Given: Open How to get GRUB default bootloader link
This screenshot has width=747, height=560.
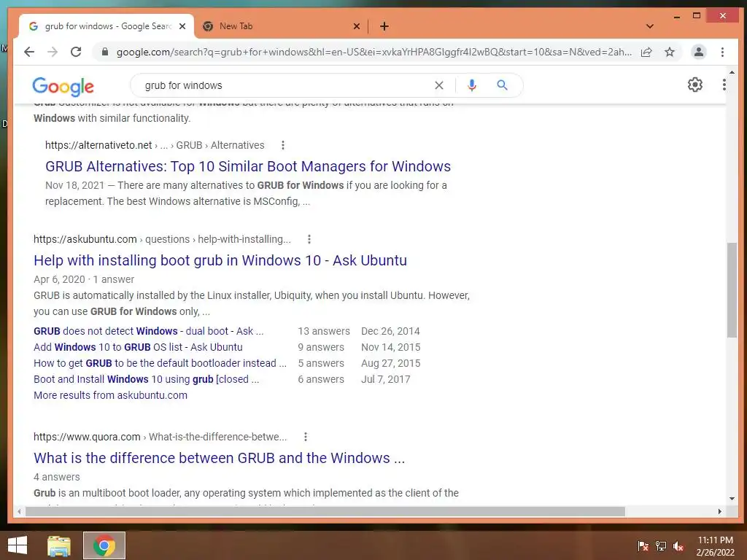Looking at the screenshot, I should [x=160, y=363].
